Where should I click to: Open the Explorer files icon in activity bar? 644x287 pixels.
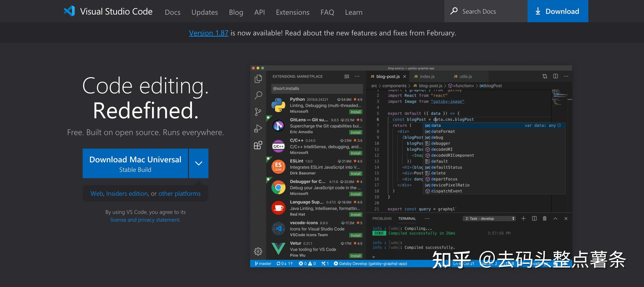pyautogui.click(x=258, y=79)
